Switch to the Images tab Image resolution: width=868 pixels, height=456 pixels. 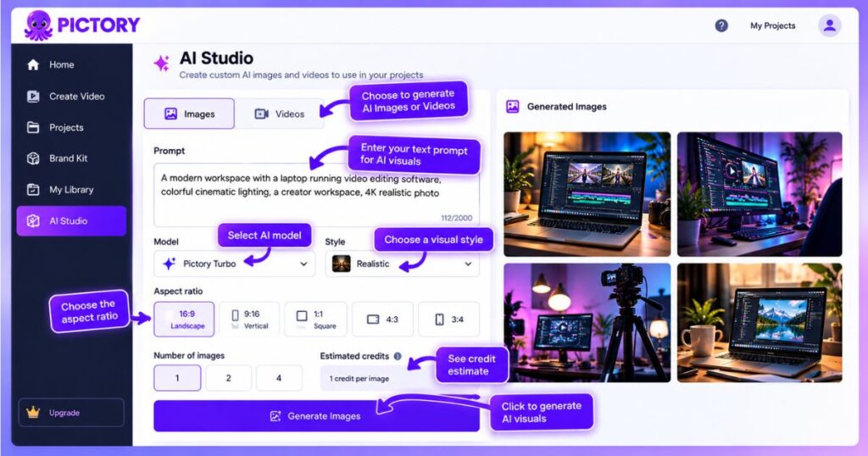(x=189, y=114)
